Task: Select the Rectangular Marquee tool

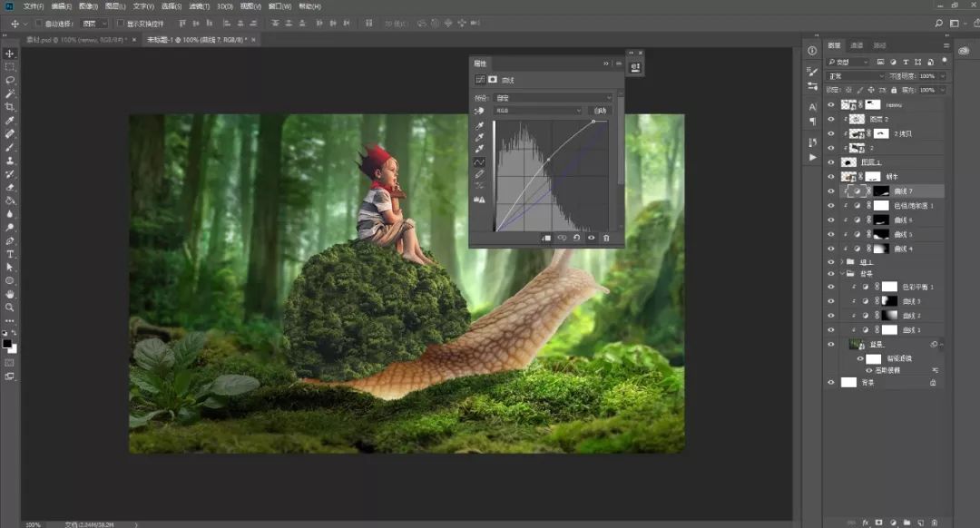Action: [10, 67]
